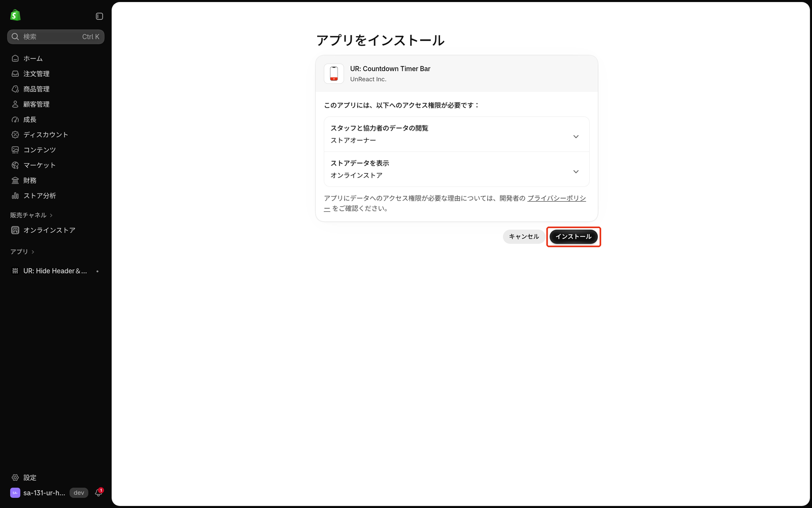Click the ディスカウント discount badge icon
Viewport: 812px width, 508px height.
point(15,135)
